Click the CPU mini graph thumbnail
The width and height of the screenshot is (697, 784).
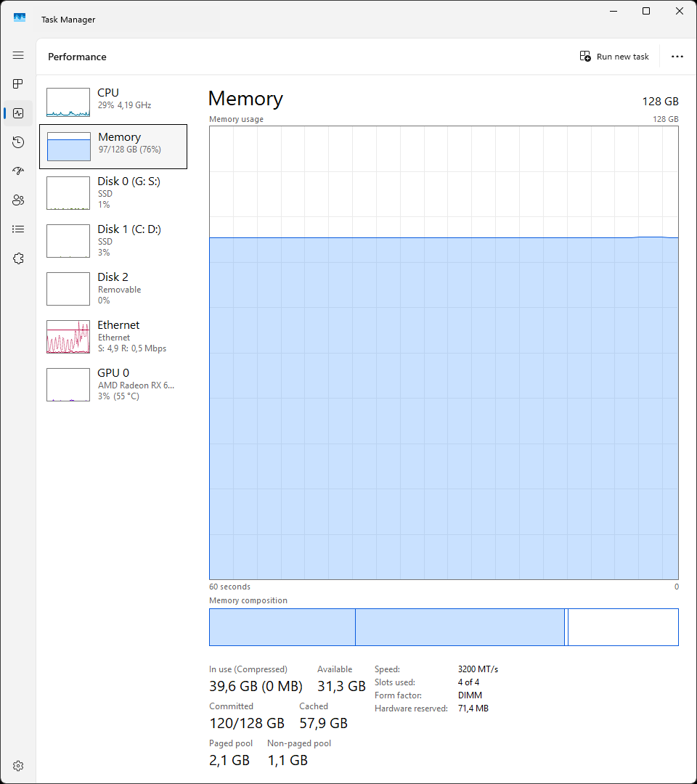68,102
